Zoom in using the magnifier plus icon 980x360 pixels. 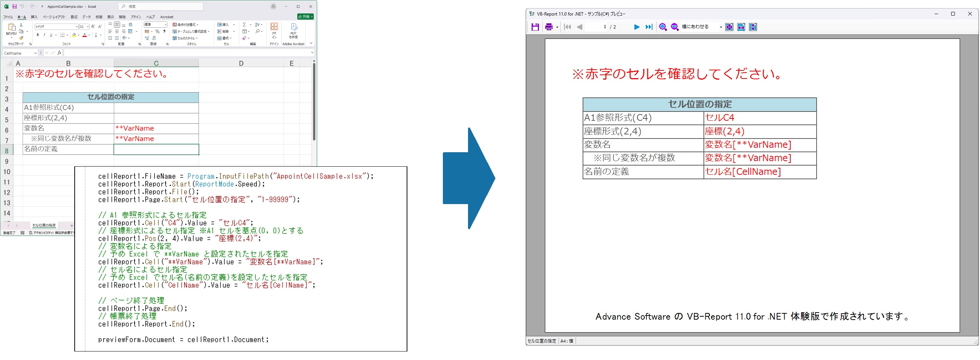pyautogui.click(x=663, y=27)
